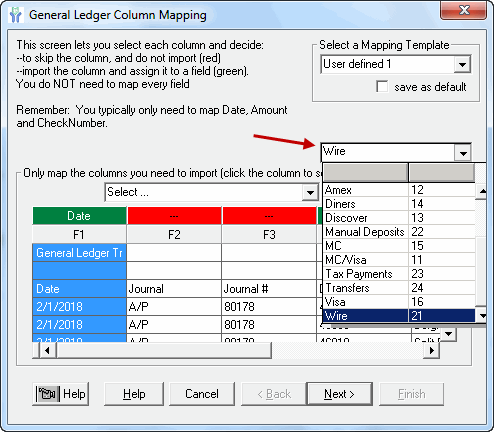Select the red F2 column header
Viewport: 494px width, 432px height.
(x=174, y=216)
